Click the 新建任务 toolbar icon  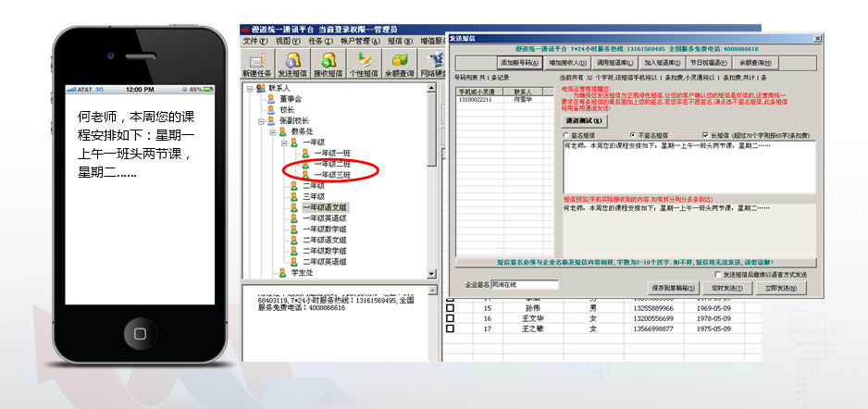pos(258,62)
